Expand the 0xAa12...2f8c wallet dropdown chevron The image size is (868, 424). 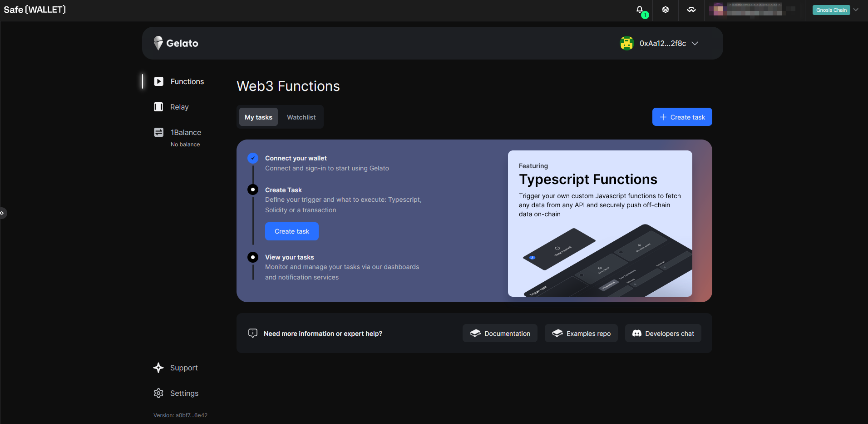point(695,43)
